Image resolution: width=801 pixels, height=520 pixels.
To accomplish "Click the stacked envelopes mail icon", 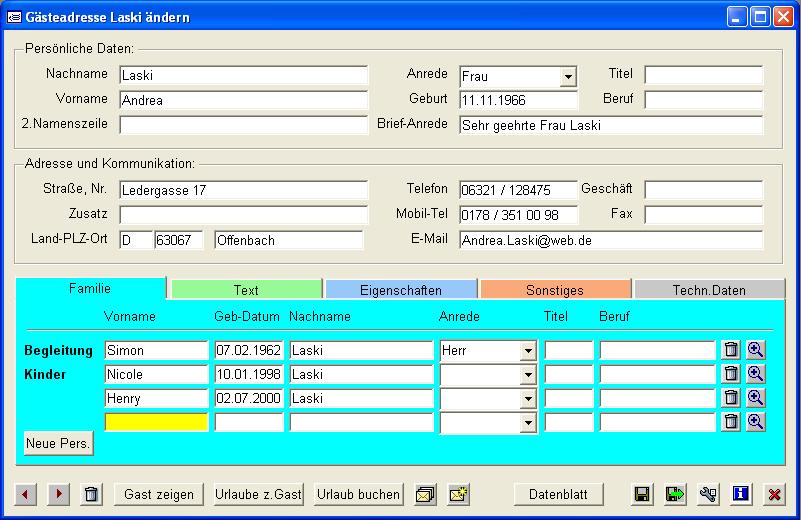I will (x=426, y=494).
